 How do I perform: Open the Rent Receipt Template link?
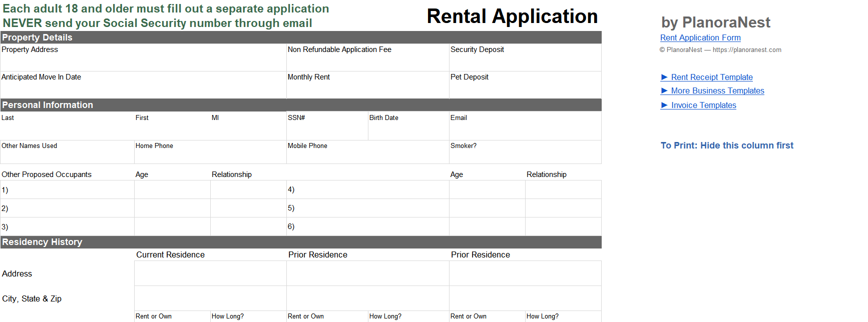(x=707, y=77)
